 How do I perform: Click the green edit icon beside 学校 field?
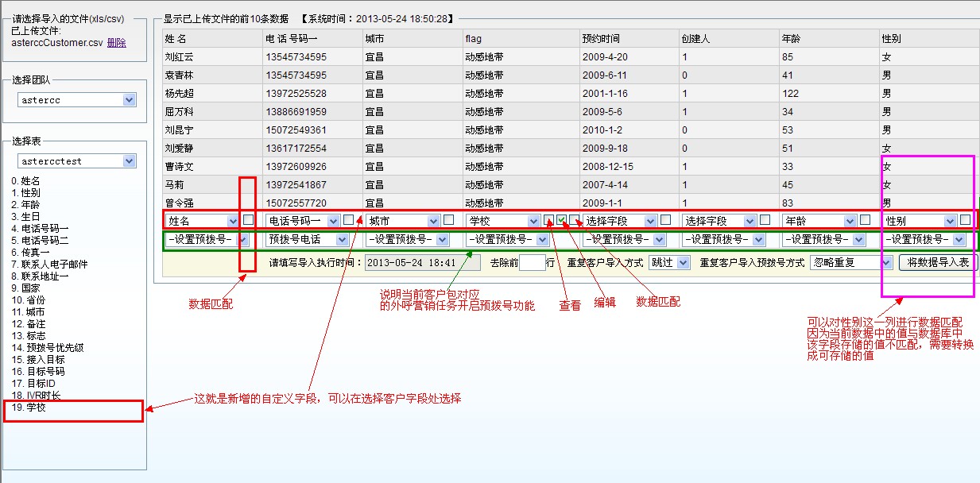pos(562,220)
